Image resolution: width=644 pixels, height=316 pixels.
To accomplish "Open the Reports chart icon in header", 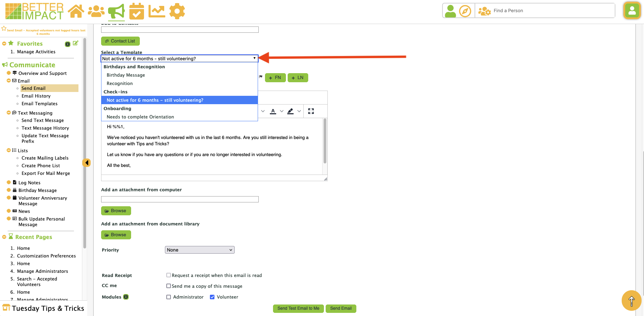I will point(157,11).
